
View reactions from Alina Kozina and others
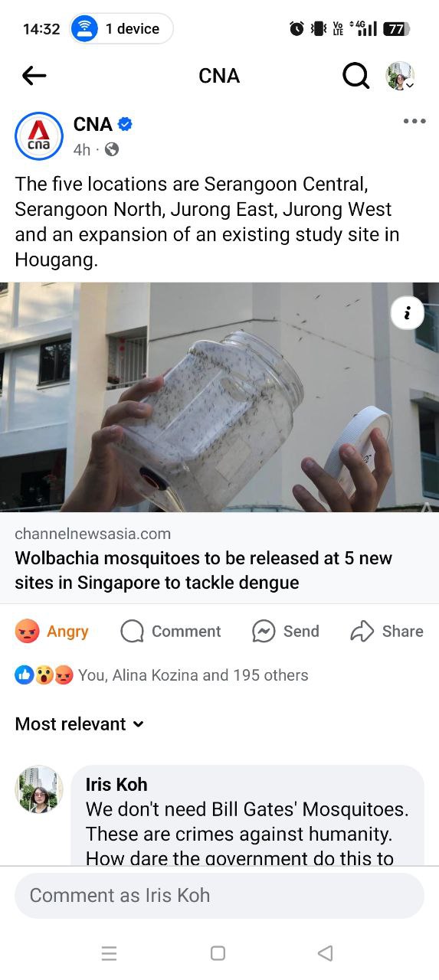coord(162,675)
